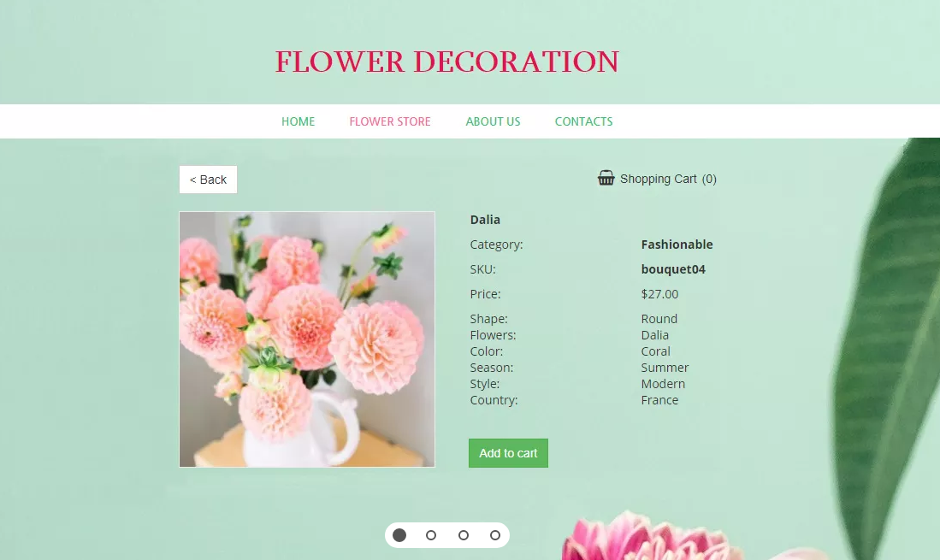Click the Back button

(x=208, y=180)
